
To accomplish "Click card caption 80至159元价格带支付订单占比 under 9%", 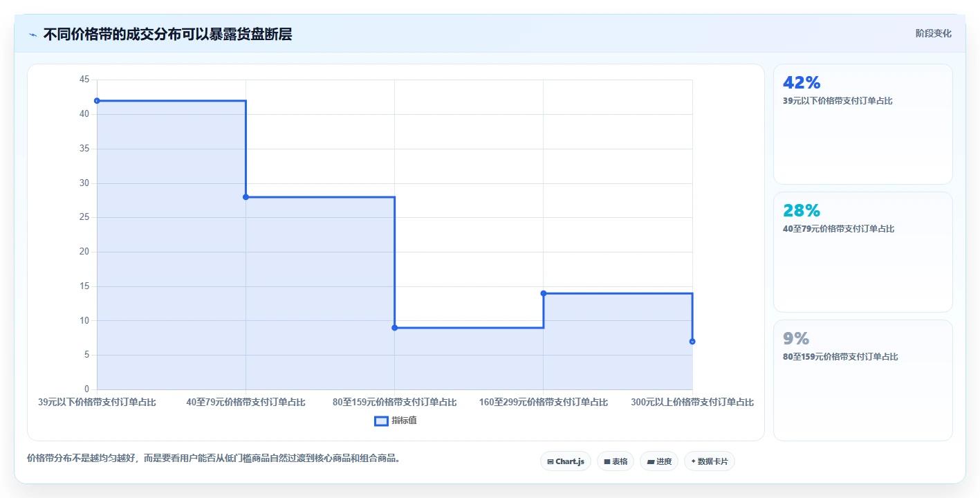I will pos(840,357).
